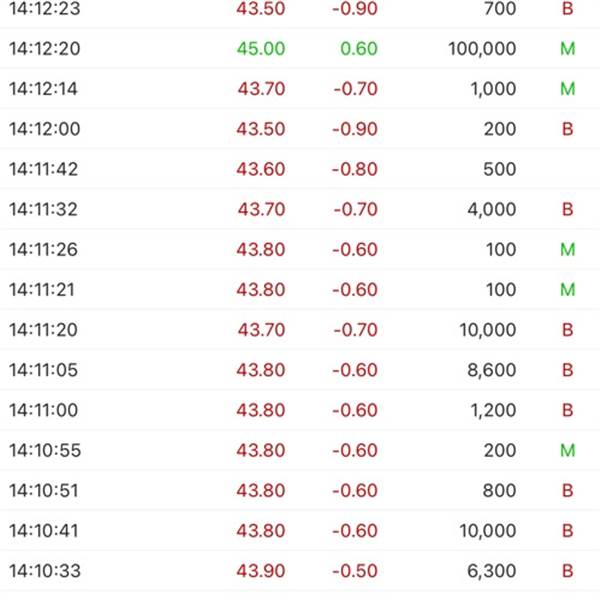600x600 pixels.
Task: Click the M marker on the 14:11:21 row
Action: click(x=568, y=290)
